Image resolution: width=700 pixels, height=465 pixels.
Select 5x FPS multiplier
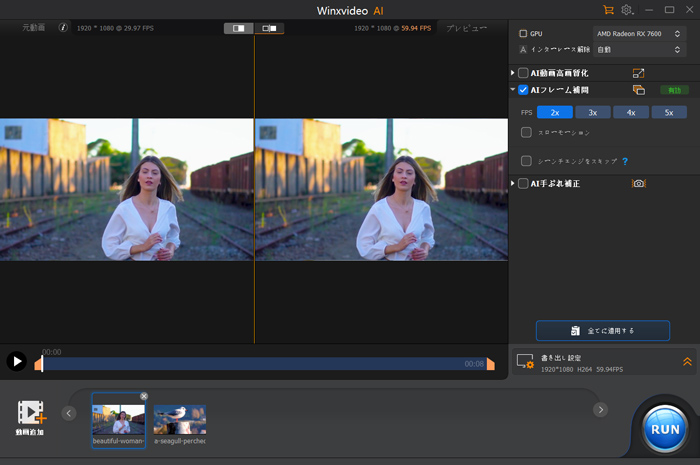pos(669,112)
